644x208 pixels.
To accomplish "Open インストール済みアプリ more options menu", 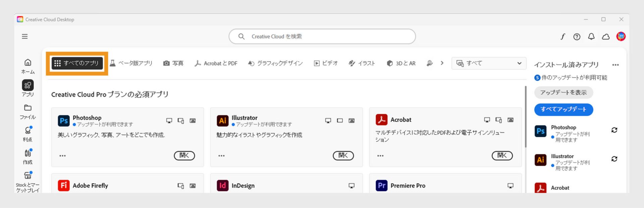I will pos(615,65).
